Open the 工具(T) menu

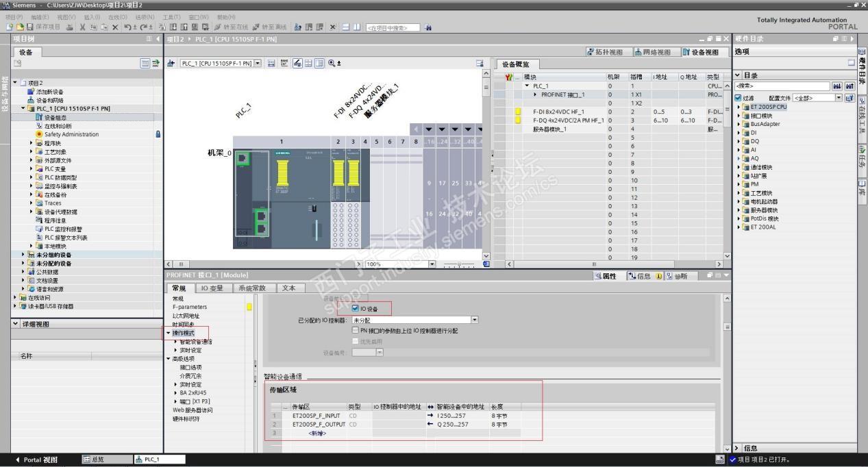(x=171, y=17)
